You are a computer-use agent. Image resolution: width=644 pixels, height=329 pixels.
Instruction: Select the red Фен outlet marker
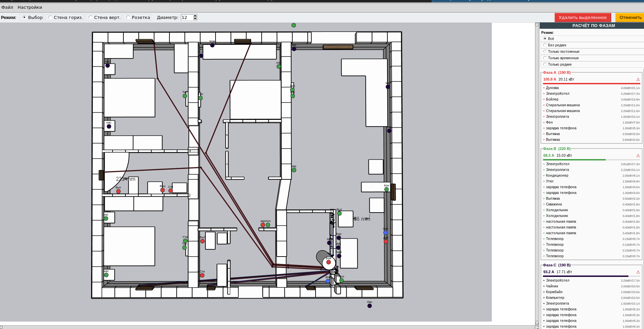(x=162, y=190)
